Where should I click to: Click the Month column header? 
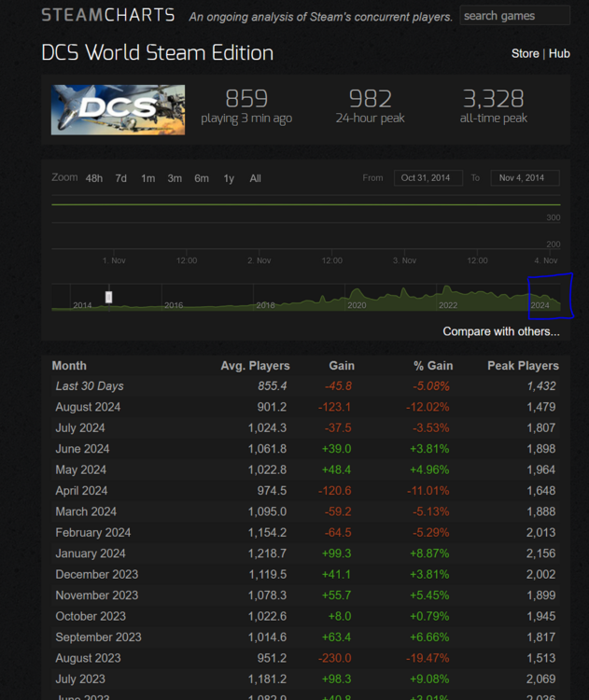69,366
